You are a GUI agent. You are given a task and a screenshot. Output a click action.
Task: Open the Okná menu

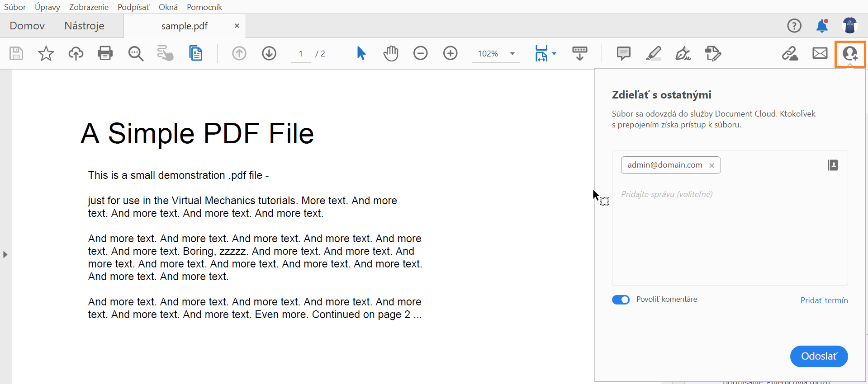168,7
